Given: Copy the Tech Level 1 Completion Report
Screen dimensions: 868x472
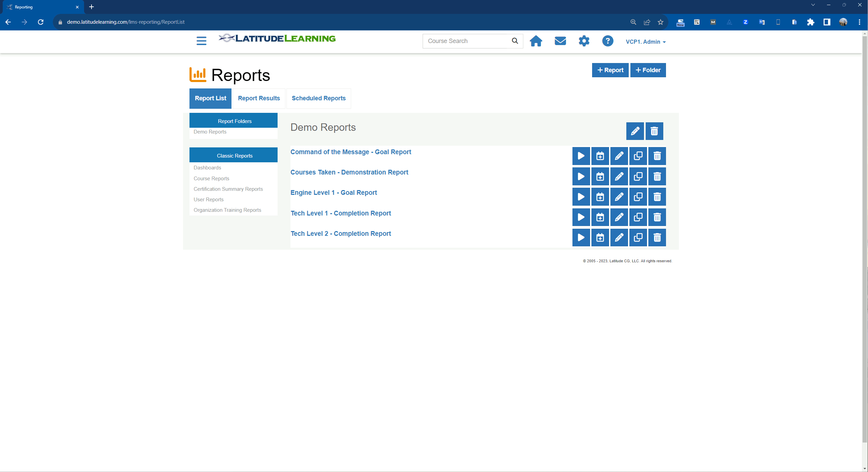Looking at the screenshot, I should (638, 217).
